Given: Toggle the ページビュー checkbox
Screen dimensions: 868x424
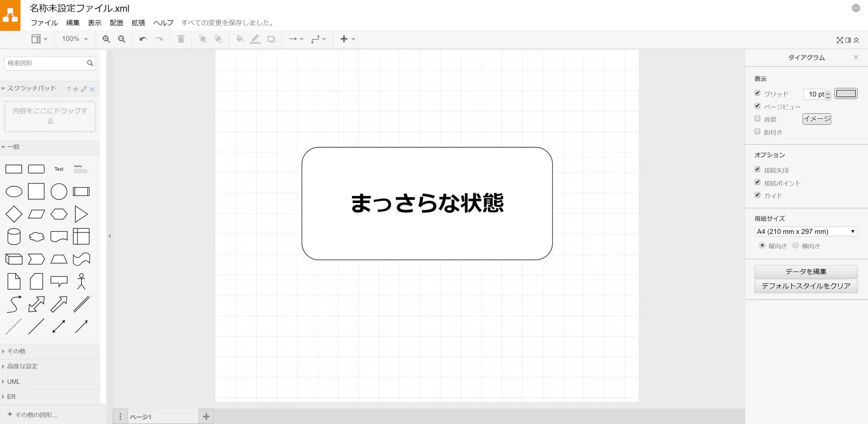Looking at the screenshot, I should (757, 106).
